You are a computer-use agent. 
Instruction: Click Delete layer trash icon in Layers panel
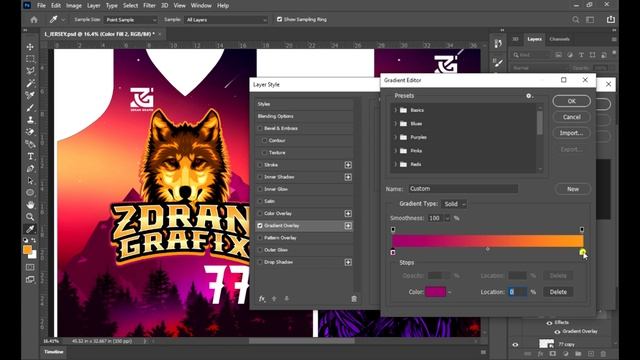603,353
